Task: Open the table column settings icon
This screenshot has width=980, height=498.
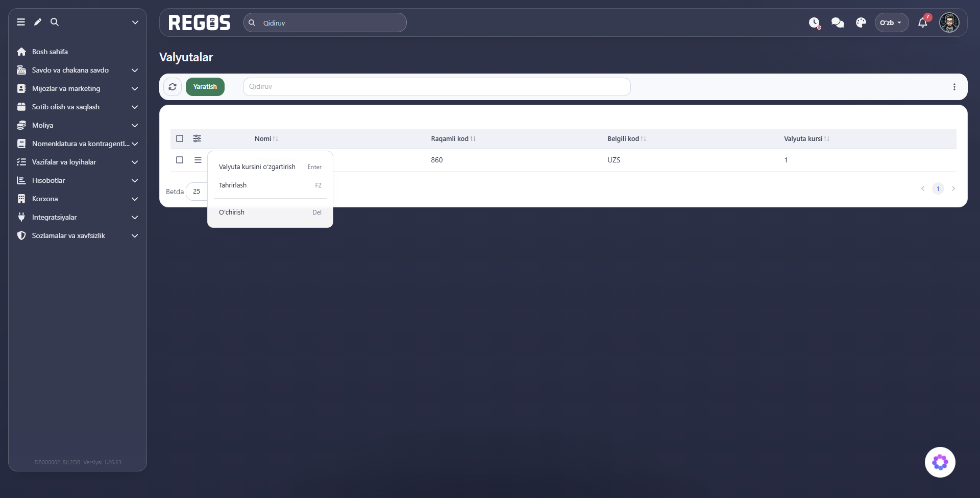Action: click(x=197, y=138)
